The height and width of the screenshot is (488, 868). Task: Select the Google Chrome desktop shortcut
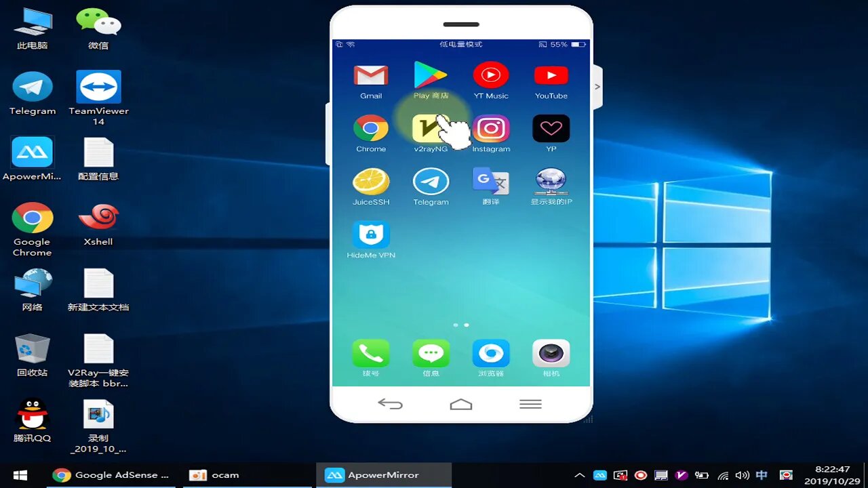[x=32, y=229]
